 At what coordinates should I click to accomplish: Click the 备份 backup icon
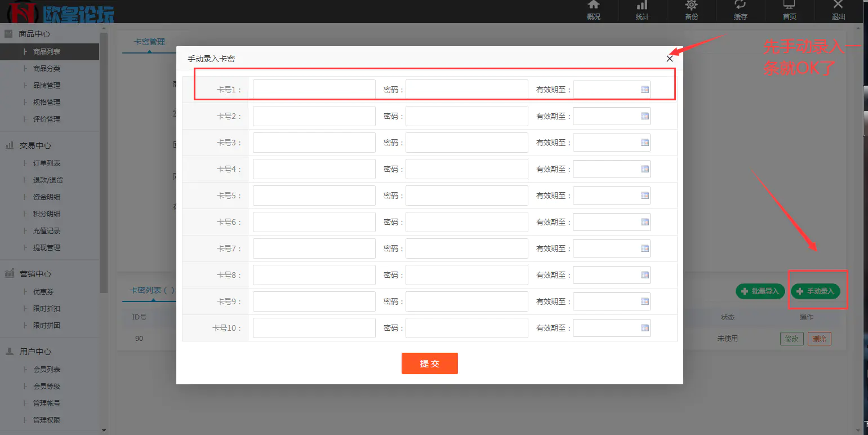click(x=691, y=11)
